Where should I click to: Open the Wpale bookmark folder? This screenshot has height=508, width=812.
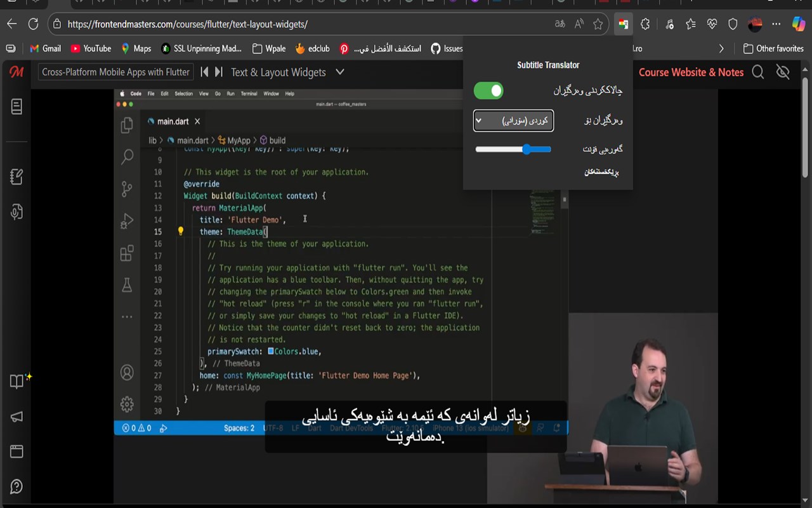click(x=269, y=48)
